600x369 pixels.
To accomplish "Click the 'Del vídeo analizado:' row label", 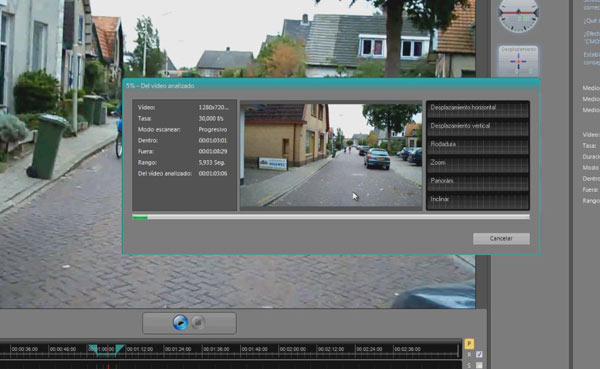I will click(x=165, y=174).
